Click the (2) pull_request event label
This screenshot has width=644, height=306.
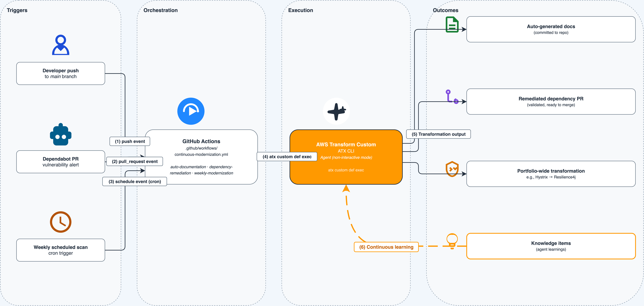[135, 161]
